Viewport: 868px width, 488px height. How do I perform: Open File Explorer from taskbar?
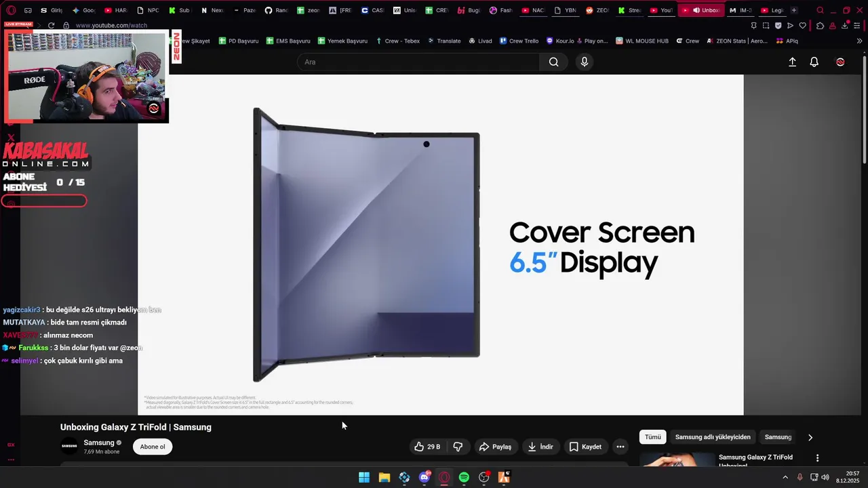click(x=384, y=477)
